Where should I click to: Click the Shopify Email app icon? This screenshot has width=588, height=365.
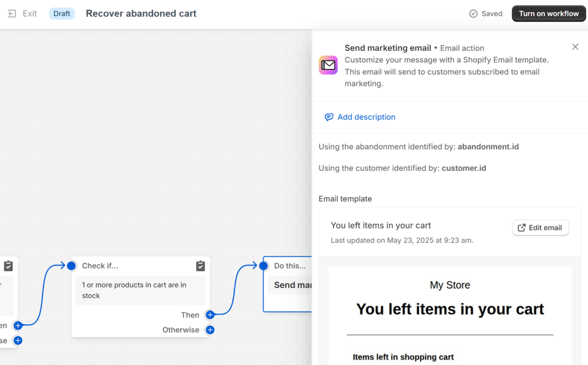328,65
